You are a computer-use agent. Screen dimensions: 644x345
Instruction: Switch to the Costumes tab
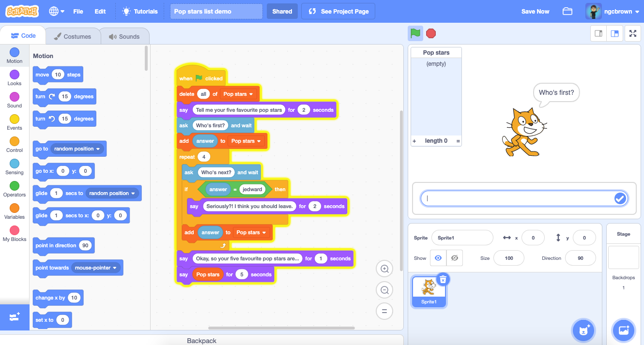pos(73,36)
